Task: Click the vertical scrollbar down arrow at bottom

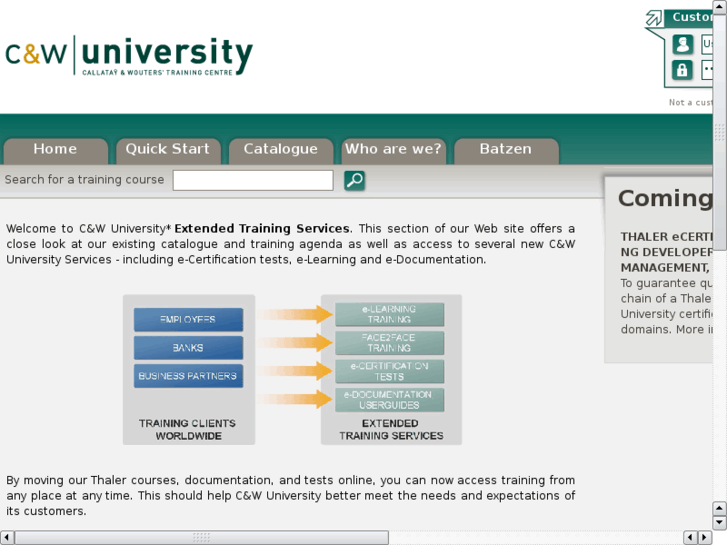Action: pyautogui.click(x=720, y=523)
